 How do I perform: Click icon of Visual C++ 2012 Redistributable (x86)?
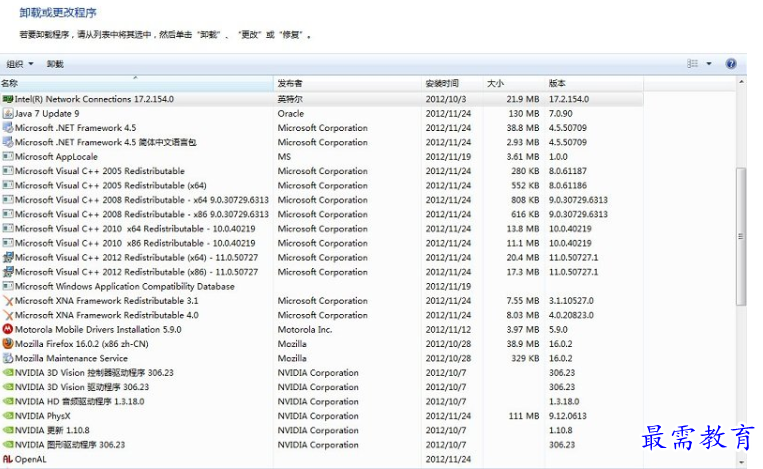pos(8,272)
